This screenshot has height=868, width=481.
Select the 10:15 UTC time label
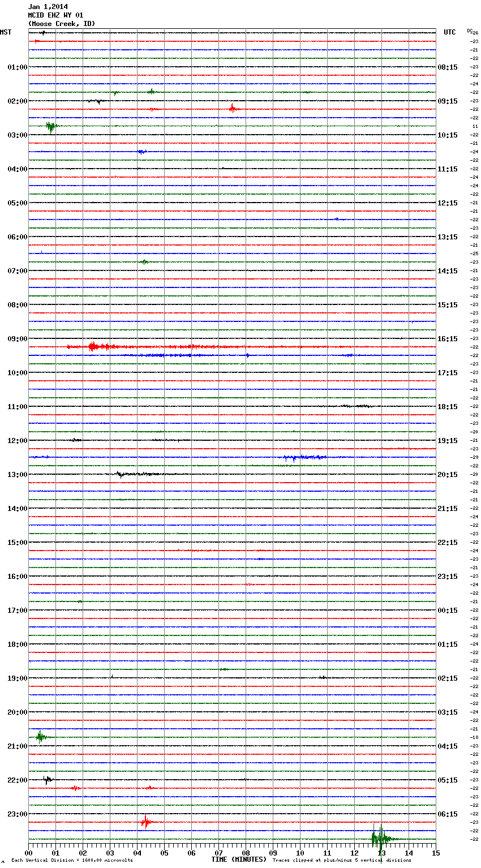click(x=448, y=135)
